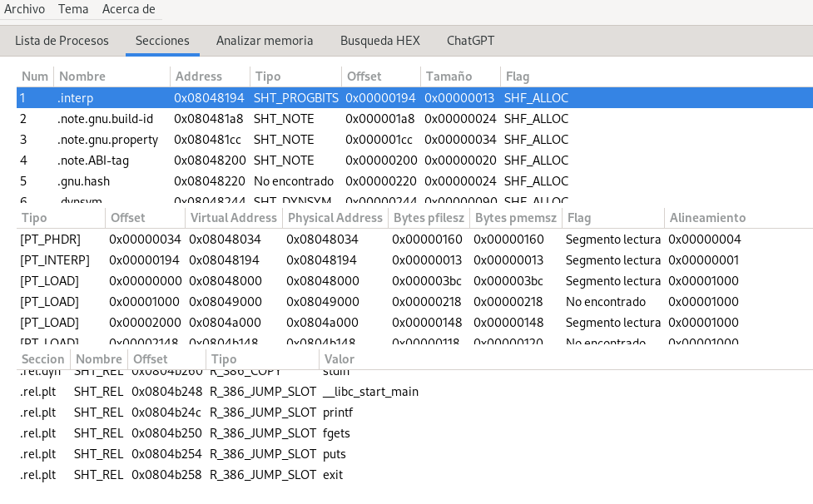
Task: Open the Archivo menu
Action: click(x=24, y=9)
